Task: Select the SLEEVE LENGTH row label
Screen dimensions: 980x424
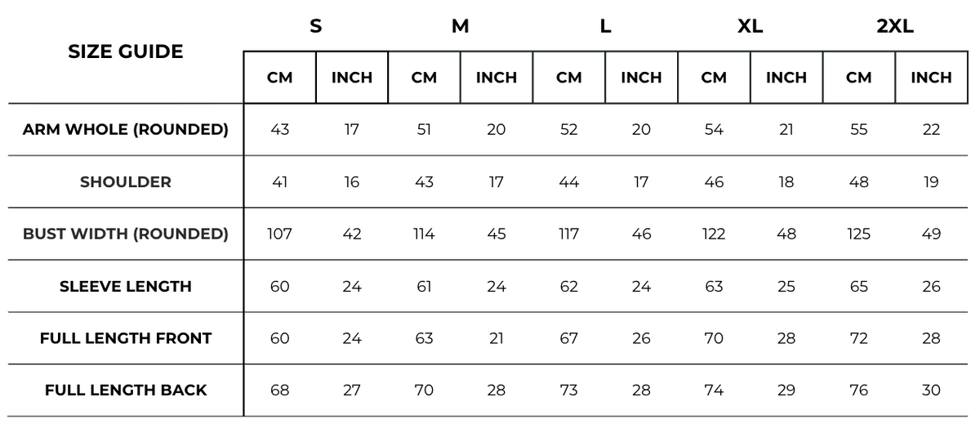Action: click(x=126, y=286)
